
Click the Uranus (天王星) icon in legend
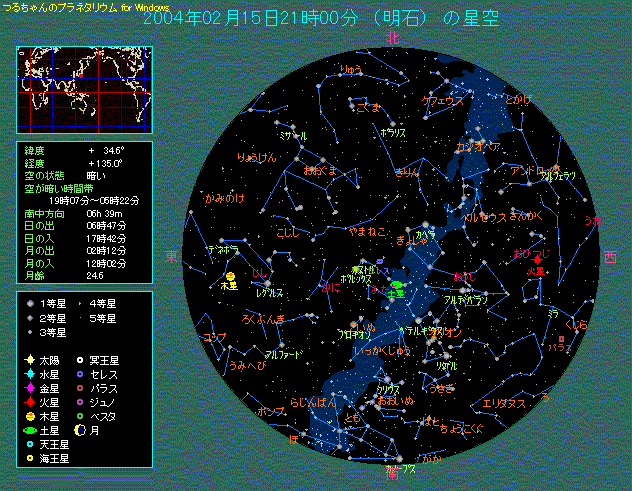point(30,443)
